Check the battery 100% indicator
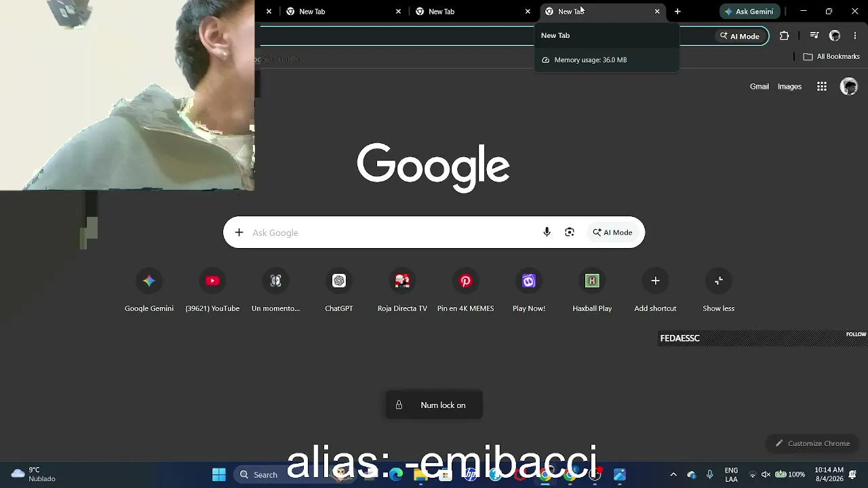 [x=791, y=474]
